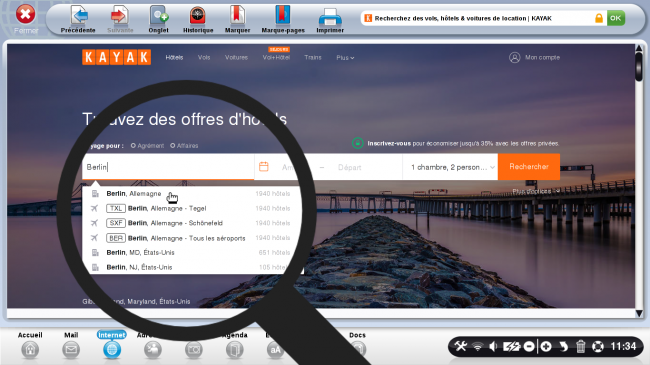Screen dimensions: 650x365
Task: Click the battery charging icon
Action: coord(512,346)
